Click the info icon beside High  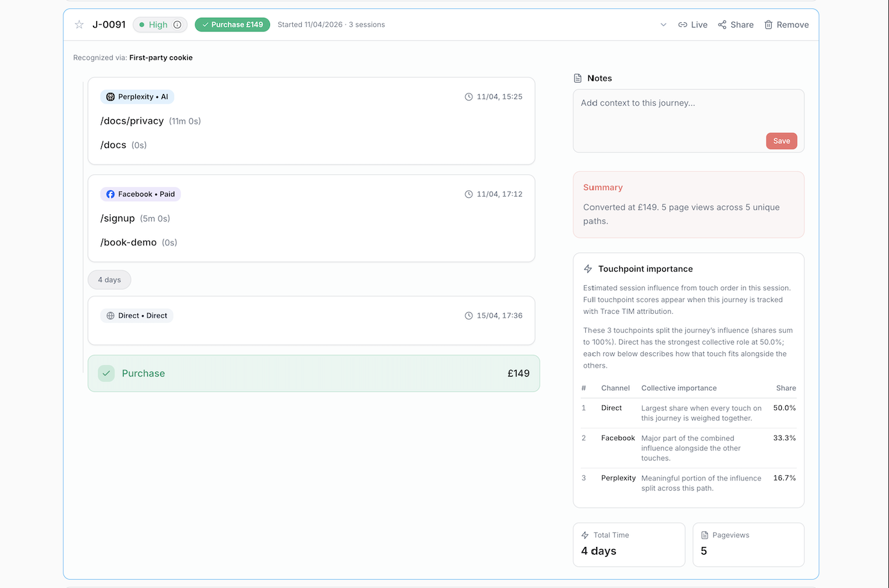point(178,25)
